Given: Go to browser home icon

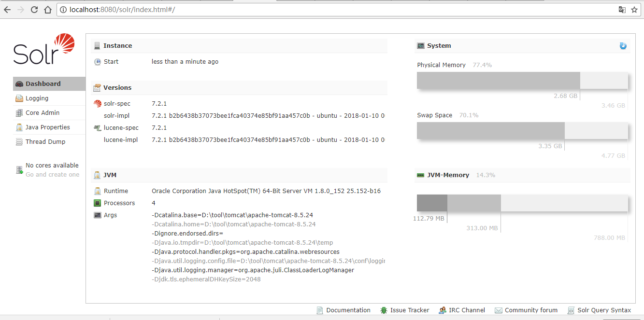Looking at the screenshot, I should [47, 10].
